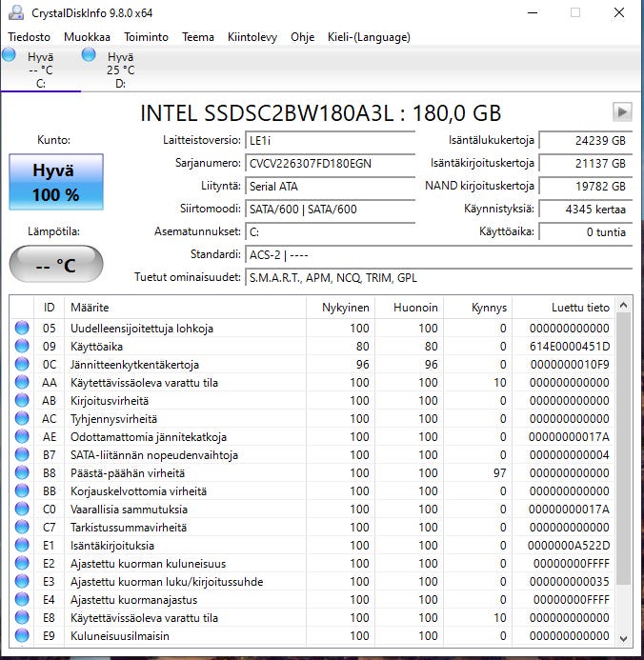The height and width of the screenshot is (660, 644).
Task: Click status orb for attribute E3 row
Action: (22, 581)
